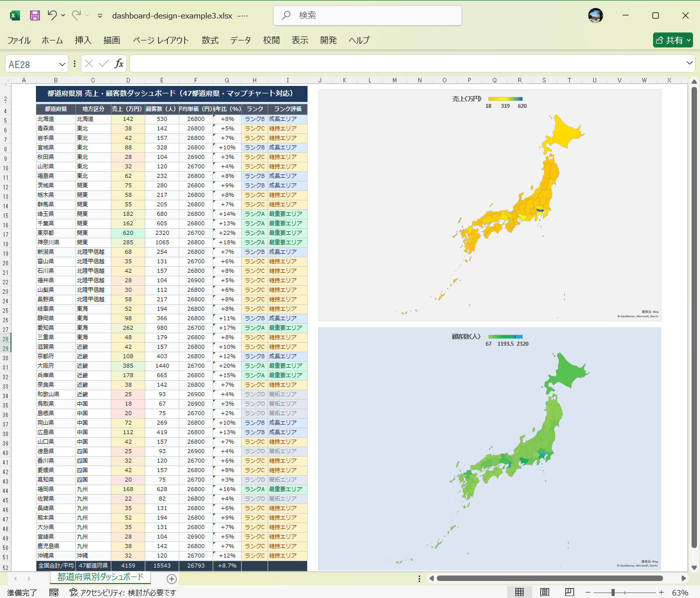Select all cells via corner triangle

7,80
